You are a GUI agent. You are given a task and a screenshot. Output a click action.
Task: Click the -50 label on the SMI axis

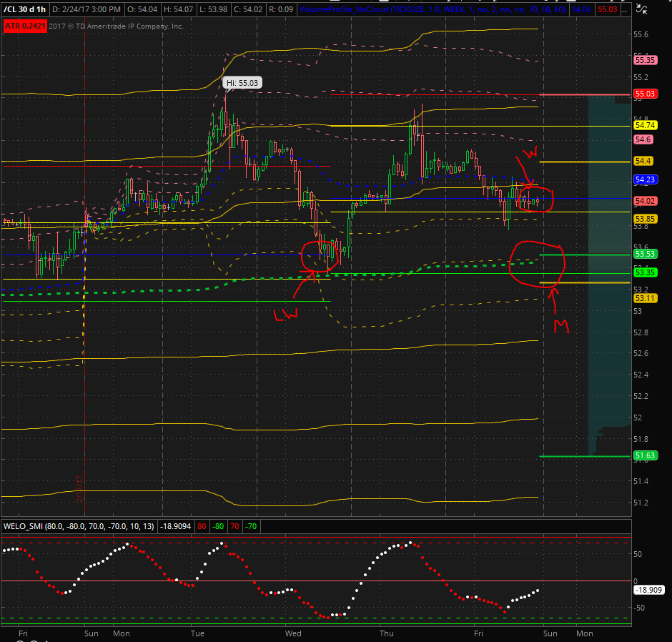pyautogui.click(x=639, y=608)
